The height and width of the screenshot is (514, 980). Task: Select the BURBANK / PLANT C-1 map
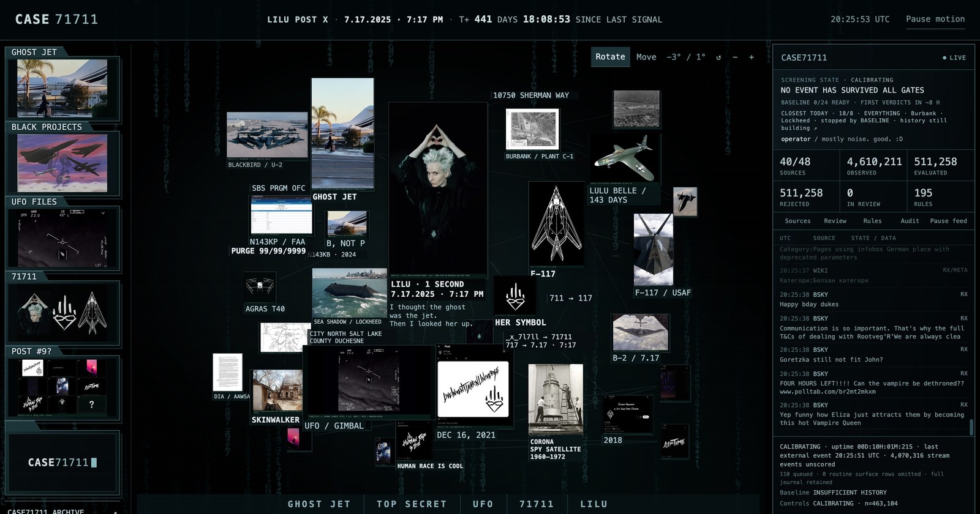[532, 129]
